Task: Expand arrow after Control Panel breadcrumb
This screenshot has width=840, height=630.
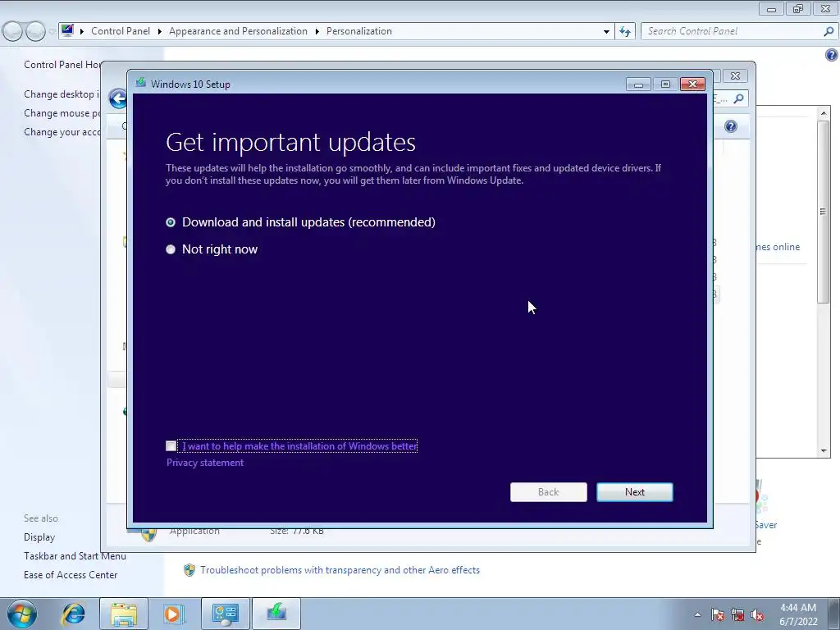Action: click(160, 32)
